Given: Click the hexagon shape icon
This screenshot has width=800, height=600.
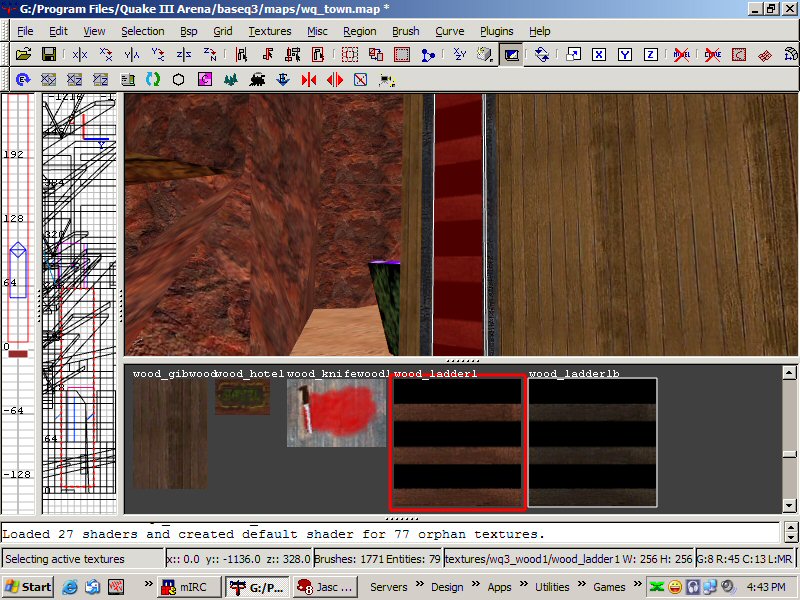Looking at the screenshot, I should tap(179, 80).
